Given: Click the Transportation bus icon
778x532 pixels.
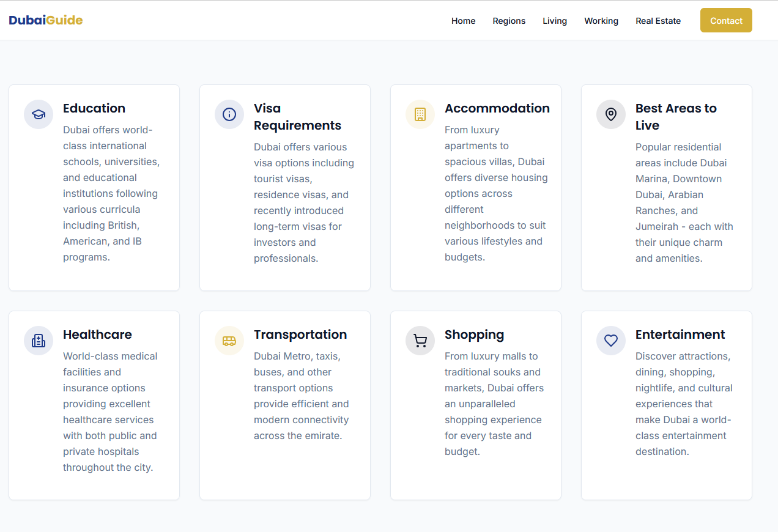Looking at the screenshot, I should click(x=229, y=341).
